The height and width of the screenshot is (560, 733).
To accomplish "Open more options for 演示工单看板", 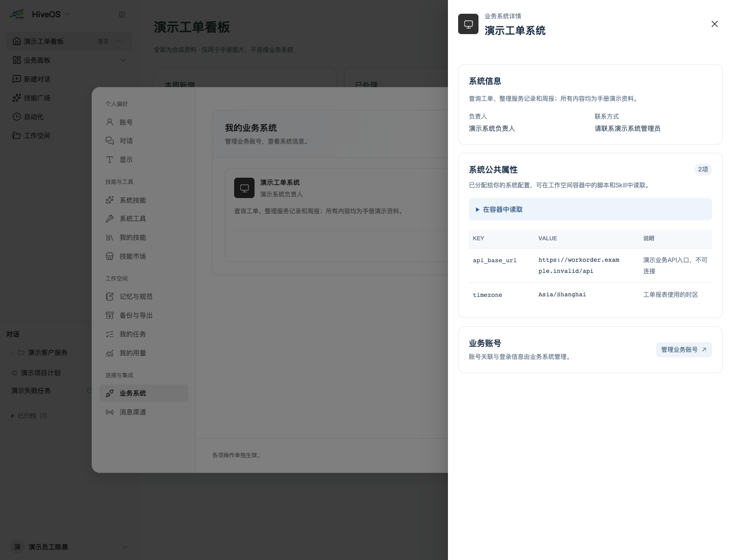I will click(x=119, y=41).
